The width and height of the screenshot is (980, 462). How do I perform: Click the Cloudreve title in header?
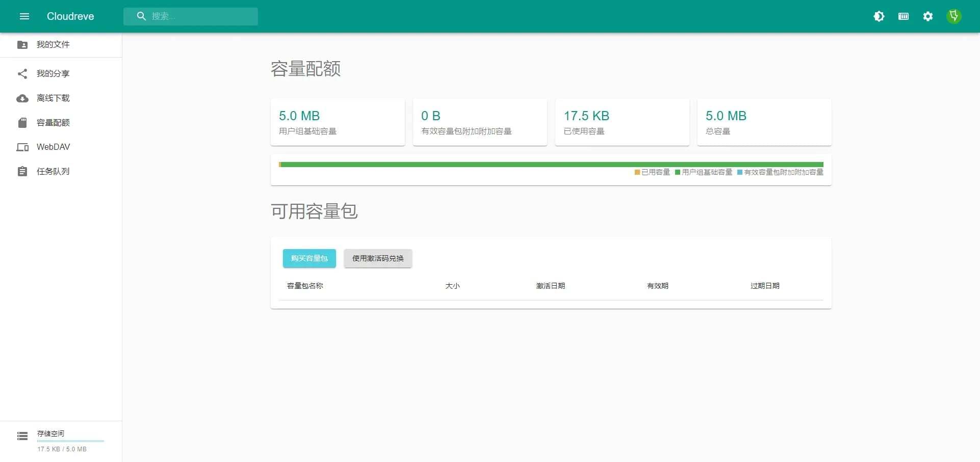[70, 16]
